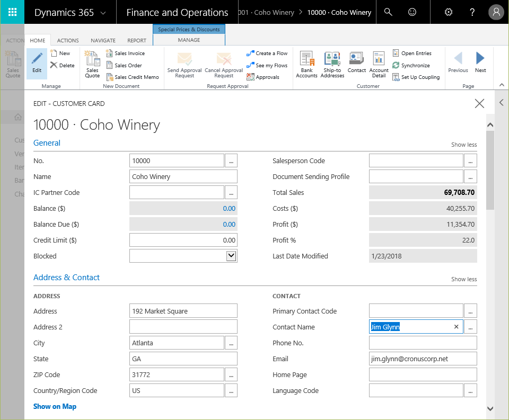509x420 pixels.
Task: Switch to the NAVIGATE ribbon tab
Action: click(x=103, y=40)
